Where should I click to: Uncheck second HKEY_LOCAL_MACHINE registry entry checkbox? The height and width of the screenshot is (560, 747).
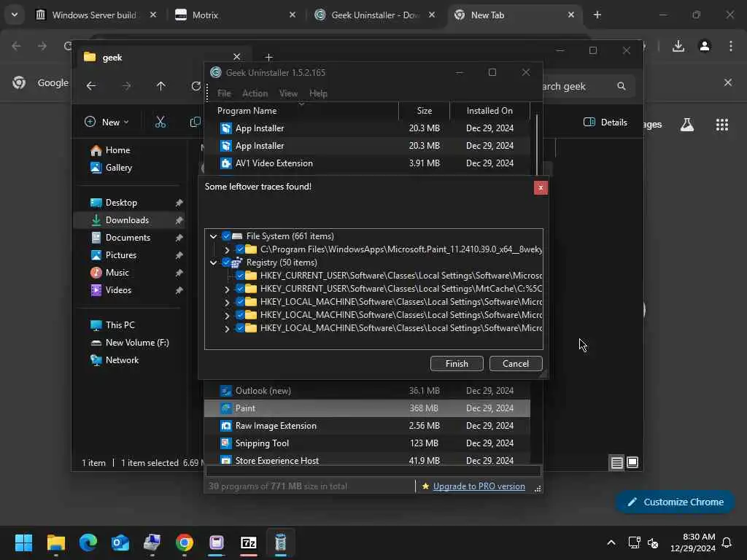point(239,315)
